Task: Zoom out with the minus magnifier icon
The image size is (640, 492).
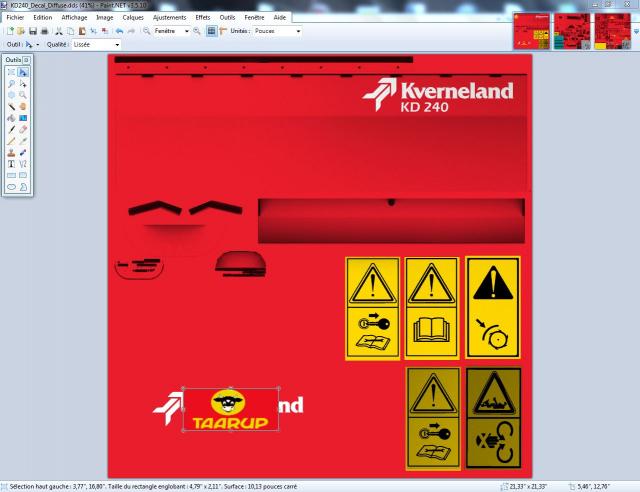Action: 147,31
